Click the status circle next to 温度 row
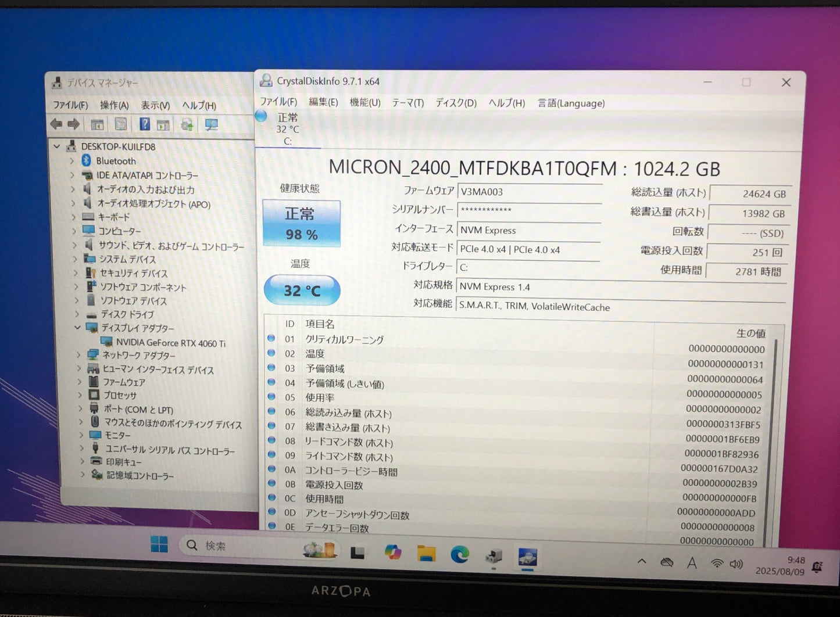Image resolution: width=840 pixels, height=617 pixels. tap(271, 353)
